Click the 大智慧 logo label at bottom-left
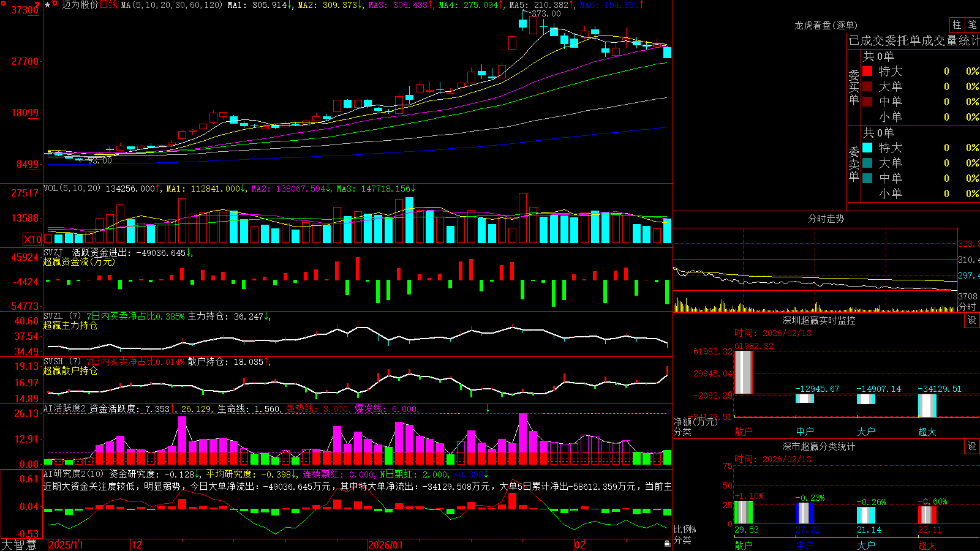The image size is (980, 551). pyautogui.click(x=19, y=545)
